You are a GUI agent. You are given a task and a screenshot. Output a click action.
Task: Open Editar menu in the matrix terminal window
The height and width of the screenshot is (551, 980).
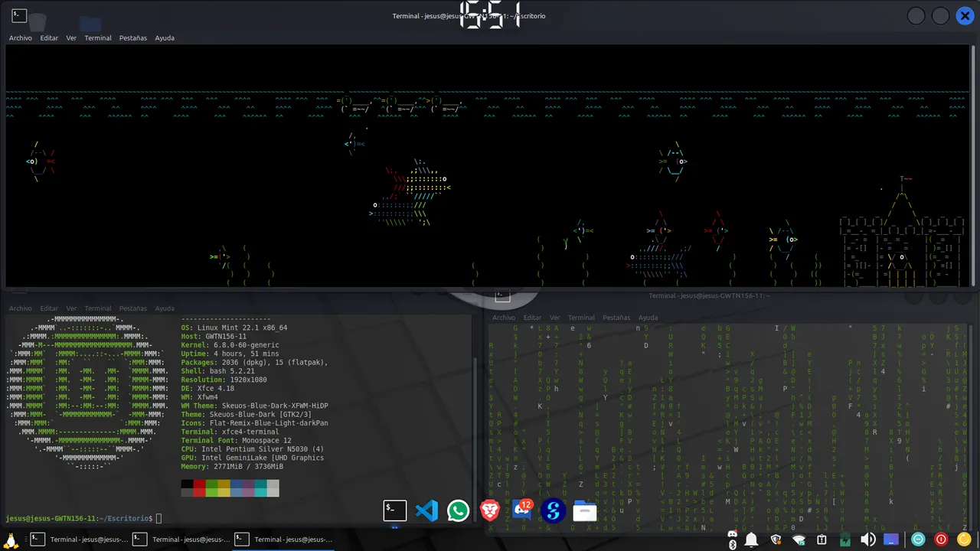click(532, 318)
